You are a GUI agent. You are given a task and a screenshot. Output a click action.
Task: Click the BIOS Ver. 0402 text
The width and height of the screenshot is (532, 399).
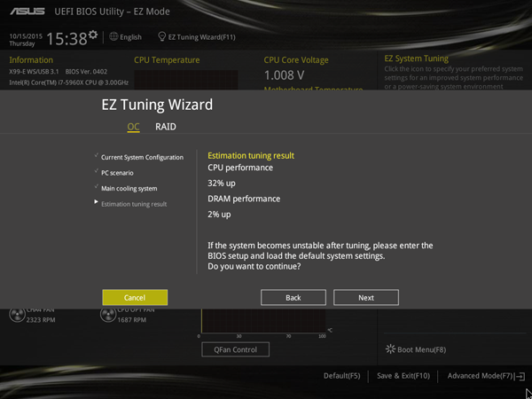pos(86,72)
